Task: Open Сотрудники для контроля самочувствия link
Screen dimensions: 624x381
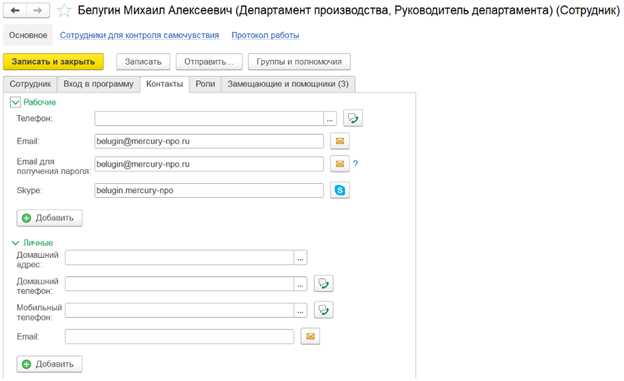Action: pos(139,35)
